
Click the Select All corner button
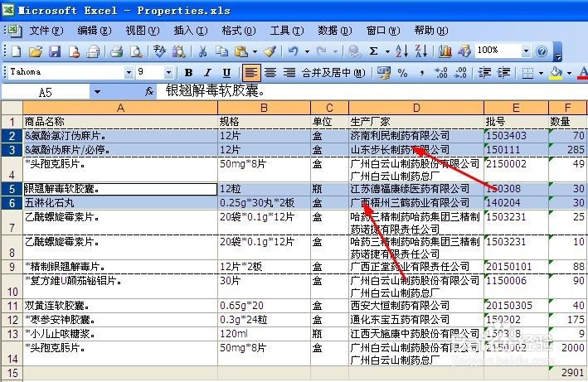coord(12,108)
